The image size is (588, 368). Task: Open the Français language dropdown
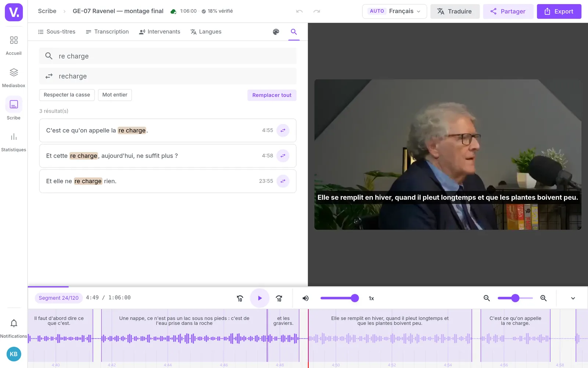point(394,11)
